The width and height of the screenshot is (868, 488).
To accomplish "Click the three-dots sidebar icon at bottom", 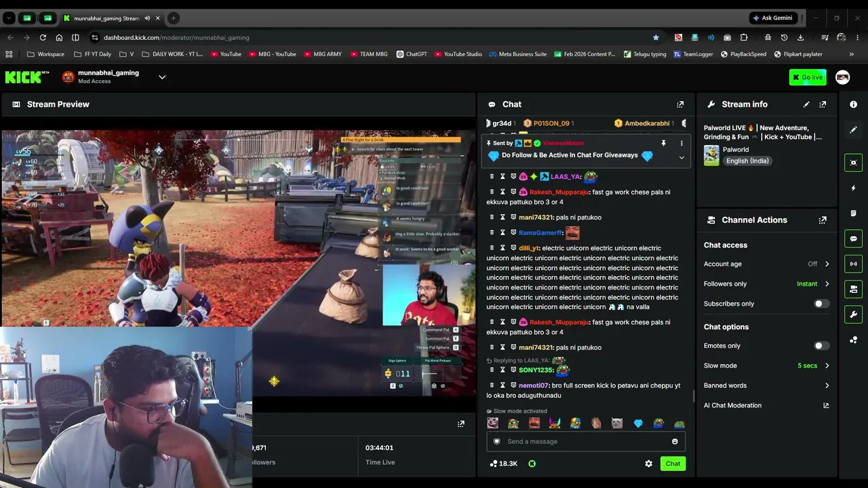I will 853,340.
